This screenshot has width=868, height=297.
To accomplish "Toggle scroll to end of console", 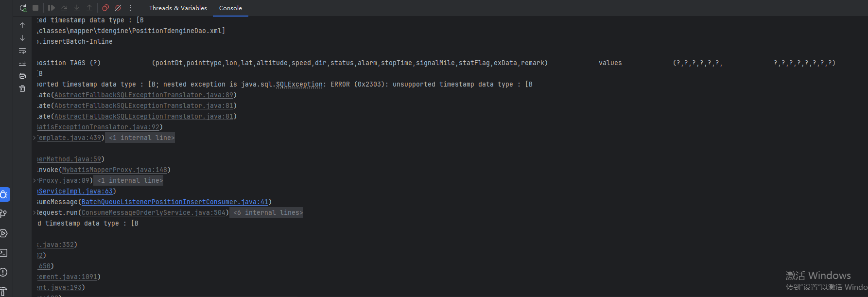I will (x=22, y=63).
